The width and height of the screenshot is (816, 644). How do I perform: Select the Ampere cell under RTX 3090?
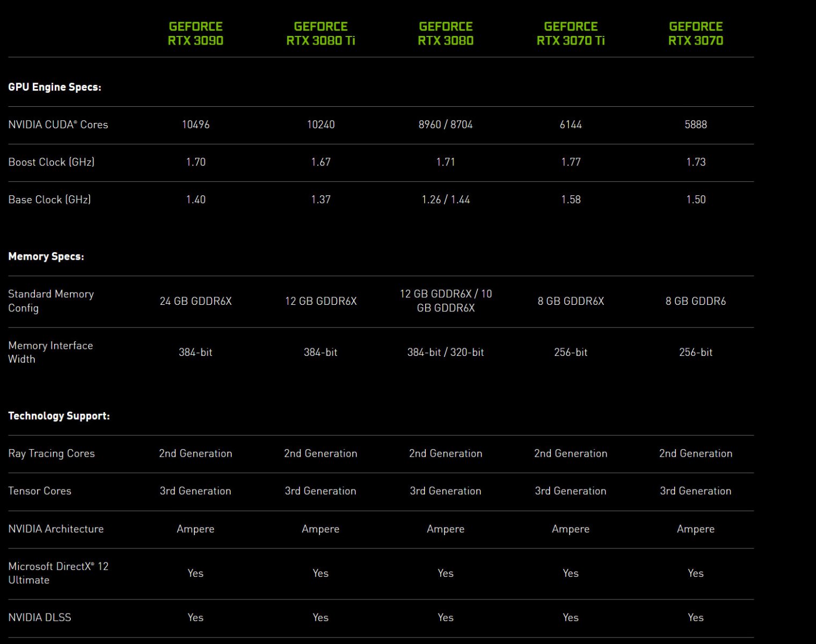click(x=195, y=529)
